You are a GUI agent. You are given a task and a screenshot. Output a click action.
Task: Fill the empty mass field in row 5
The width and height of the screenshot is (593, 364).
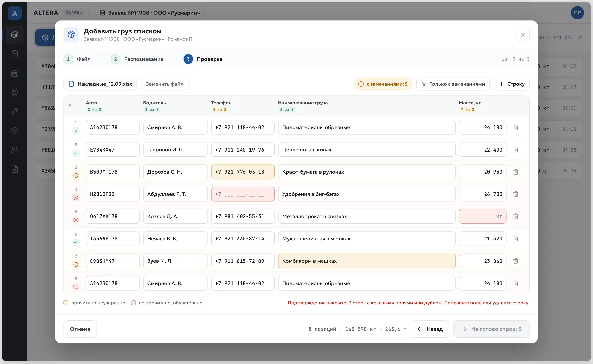[483, 216]
